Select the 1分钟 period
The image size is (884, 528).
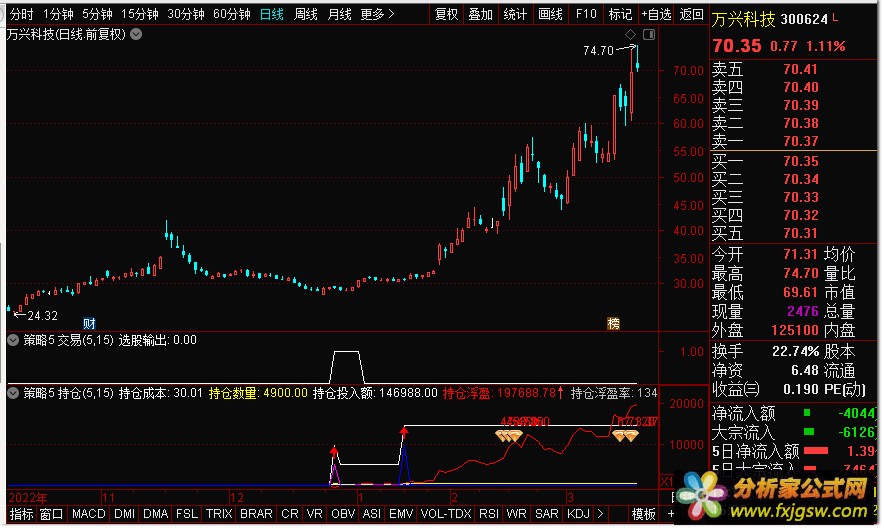[58, 14]
